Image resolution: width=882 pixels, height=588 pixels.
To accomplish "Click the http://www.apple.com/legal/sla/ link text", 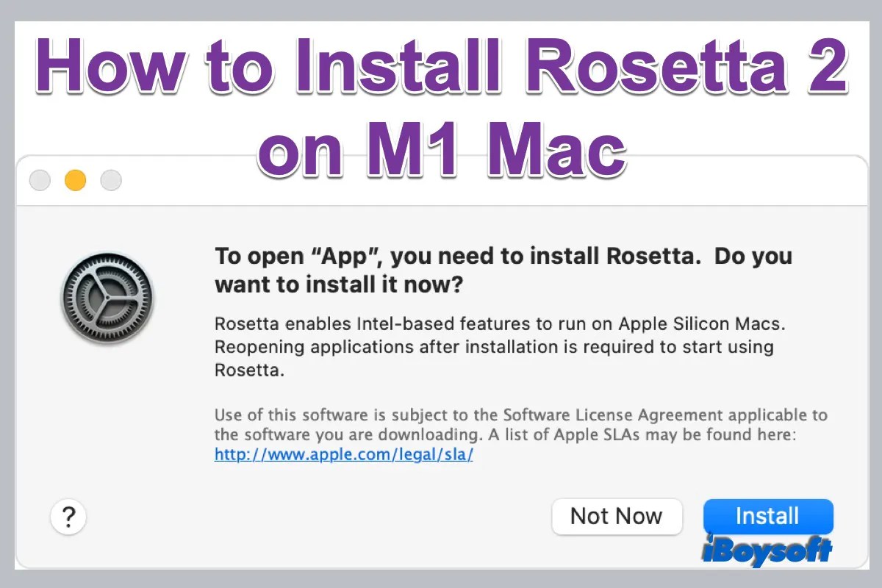I will [x=343, y=454].
